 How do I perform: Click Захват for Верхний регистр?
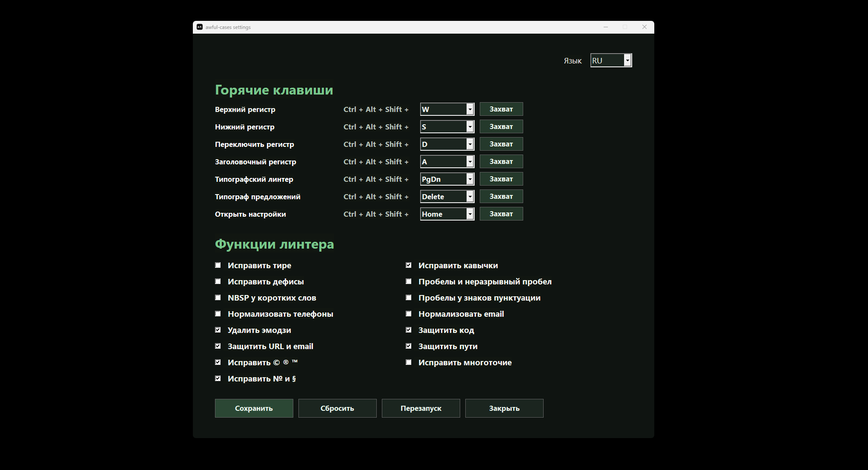tap(501, 109)
